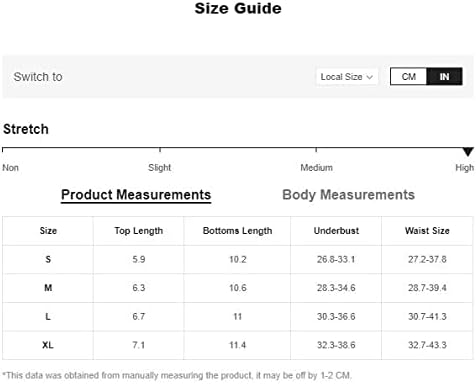476x384 pixels.
Task: Click the Waist Size column header
Action: (427, 231)
